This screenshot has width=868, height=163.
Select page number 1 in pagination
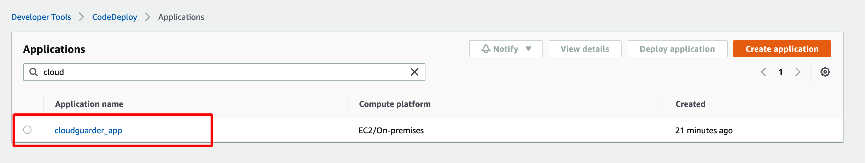(780, 72)
